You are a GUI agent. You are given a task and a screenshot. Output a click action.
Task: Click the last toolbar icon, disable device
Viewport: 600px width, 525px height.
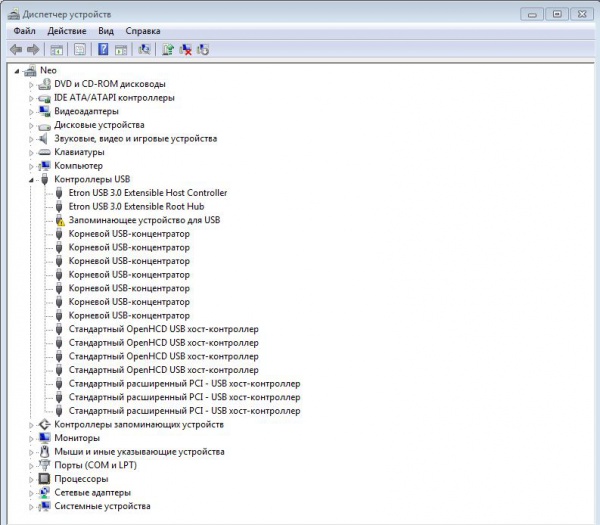(x=203, y=49)
